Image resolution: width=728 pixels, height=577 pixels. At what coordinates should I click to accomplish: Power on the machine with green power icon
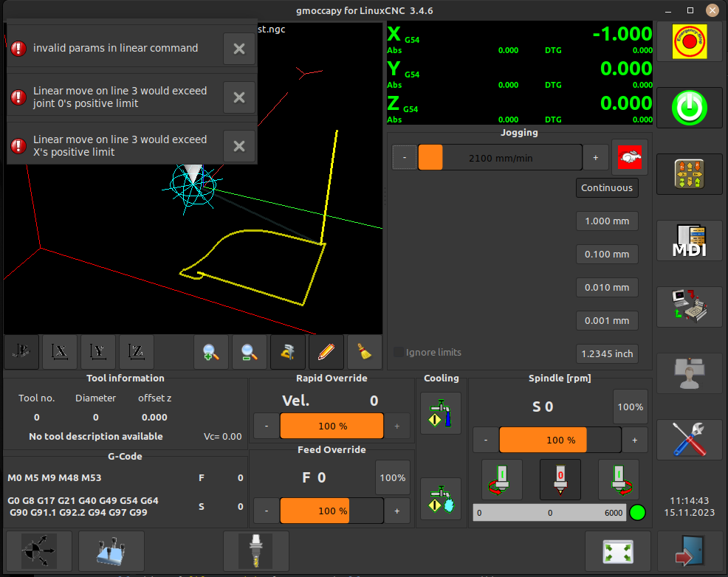pyautogui.click(x=688, y=108)
